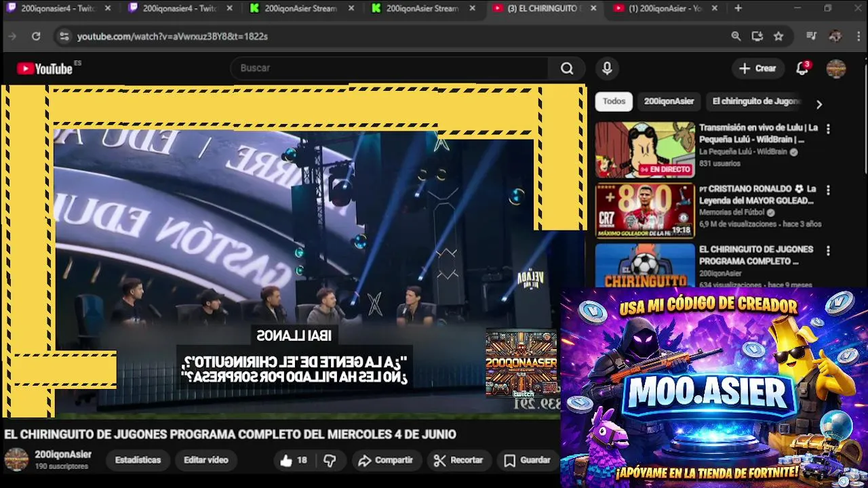Open 200iqonAsier channel name link
Viewport: 868px width, 488px height.
[x=63, y=454]
